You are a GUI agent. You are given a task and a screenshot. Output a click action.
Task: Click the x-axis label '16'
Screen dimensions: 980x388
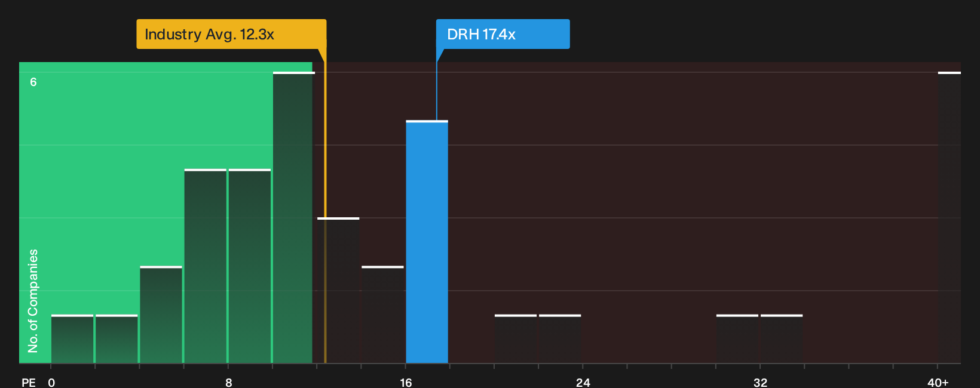click(x=406, y=383)
